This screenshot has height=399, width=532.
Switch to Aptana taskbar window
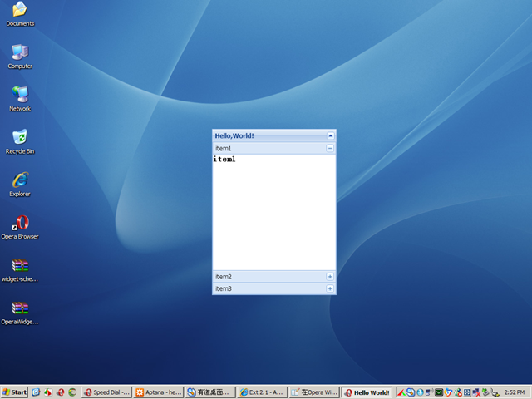pyautogui.click(x=158, y=392)
